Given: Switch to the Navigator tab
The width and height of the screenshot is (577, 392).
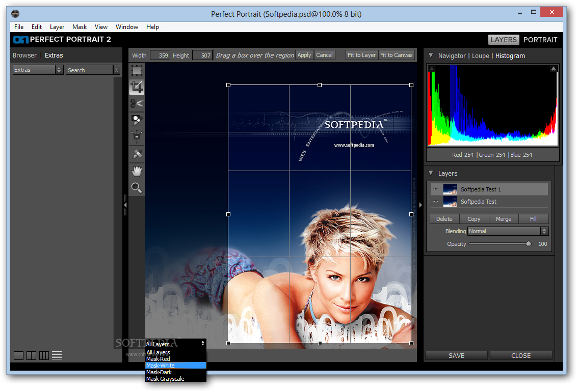Looking at the screenshot, I should [452, 56].
